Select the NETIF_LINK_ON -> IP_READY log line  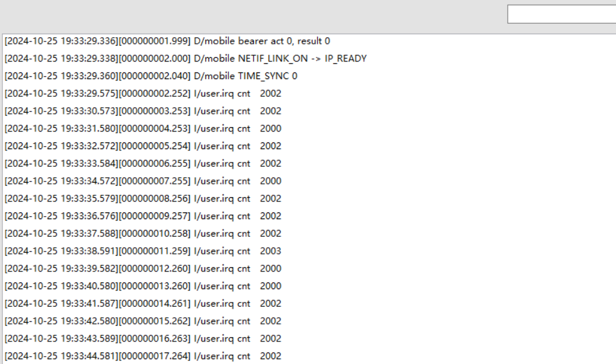tap(186, 58)
